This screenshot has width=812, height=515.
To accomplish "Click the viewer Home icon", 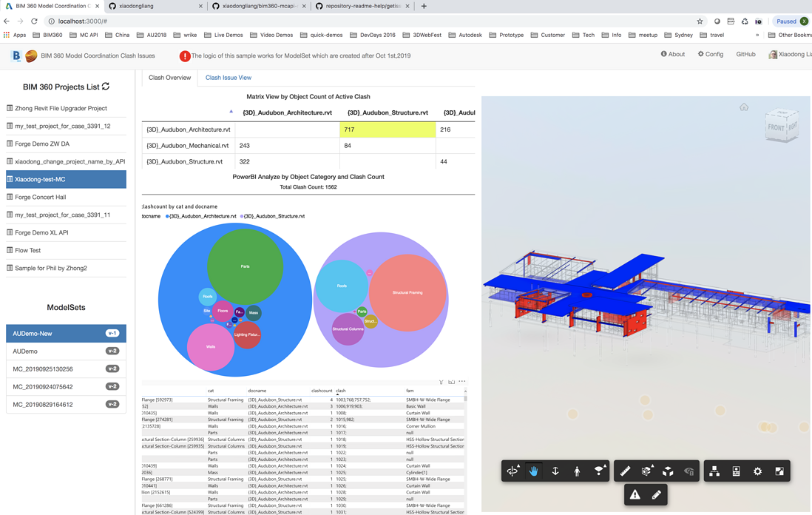I will point(744,107).
